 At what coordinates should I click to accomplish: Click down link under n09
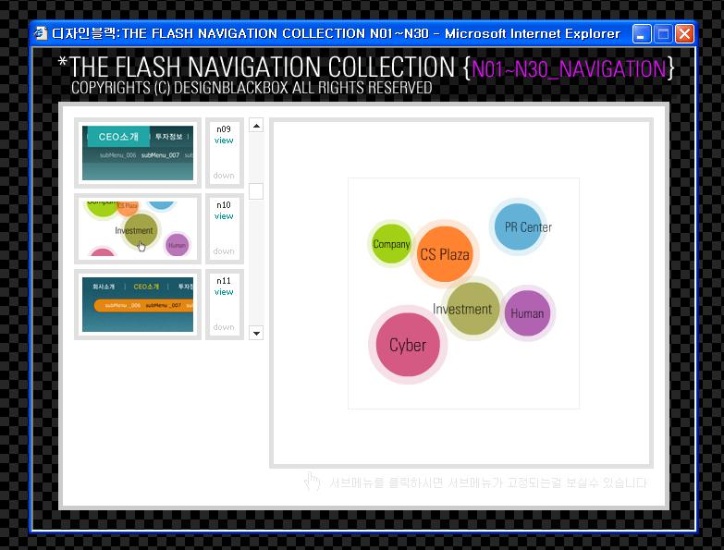[223, 175]
